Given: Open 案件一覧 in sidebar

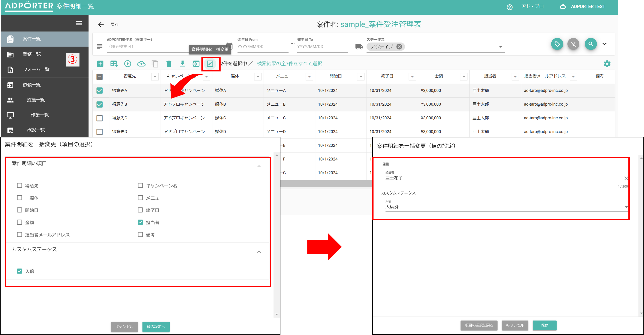Looking at the screenshot, I should [x=44, y=39].
